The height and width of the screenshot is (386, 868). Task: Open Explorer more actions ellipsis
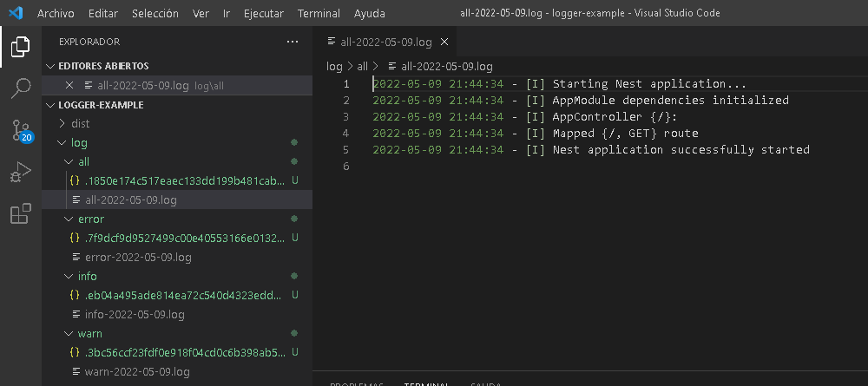(x=293, y=42)
